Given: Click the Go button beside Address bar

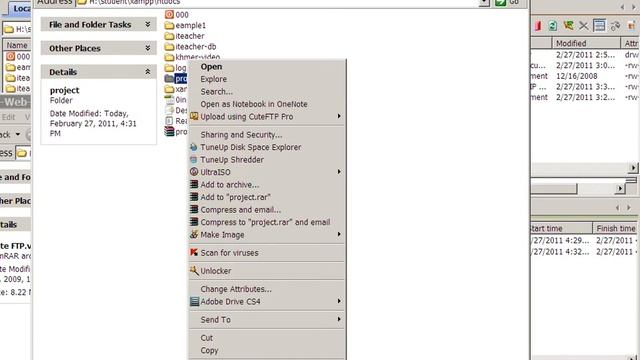Looking at the screenshot, I should coord(508,2).
